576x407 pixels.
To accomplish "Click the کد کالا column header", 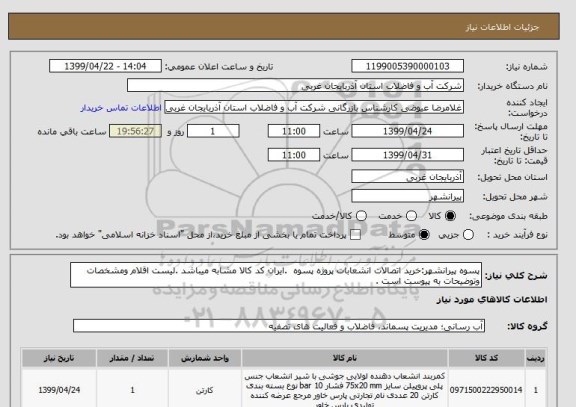I will point(486,358).
